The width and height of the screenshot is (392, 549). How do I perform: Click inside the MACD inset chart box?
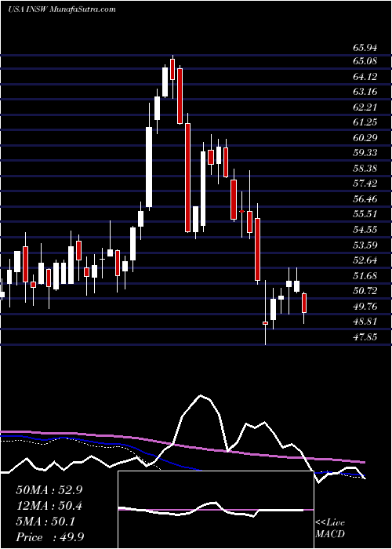pos(216,510)
